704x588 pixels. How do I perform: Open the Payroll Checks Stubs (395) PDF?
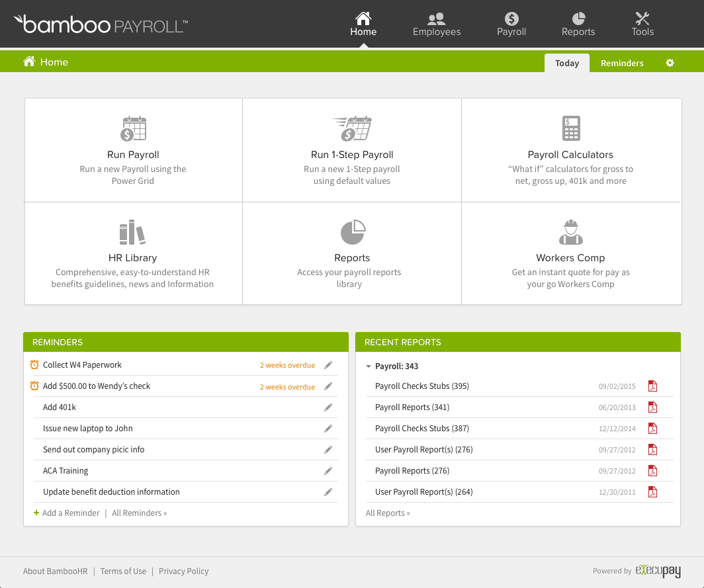click(652, 386)
